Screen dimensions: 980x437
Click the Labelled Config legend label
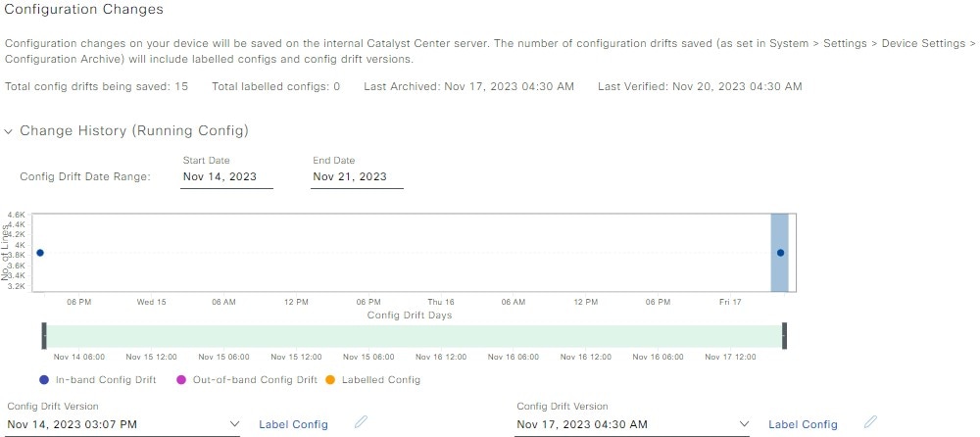[380, 379]
